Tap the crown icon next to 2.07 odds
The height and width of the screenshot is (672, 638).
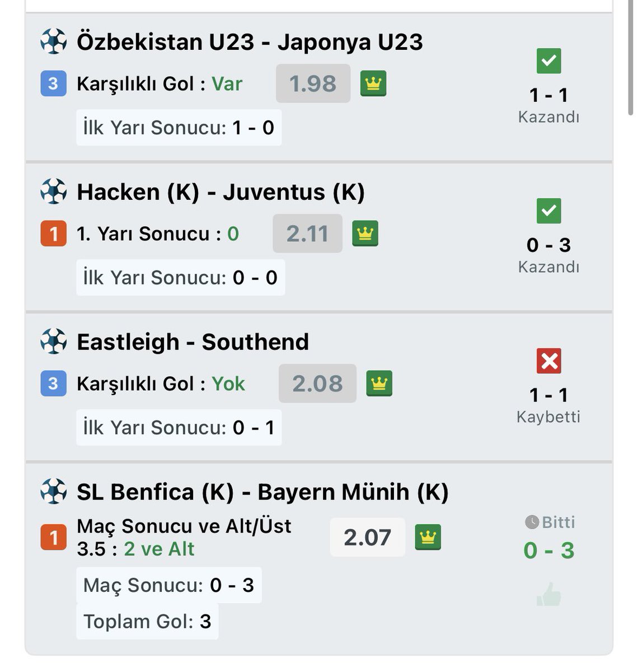tap(428, 537)
